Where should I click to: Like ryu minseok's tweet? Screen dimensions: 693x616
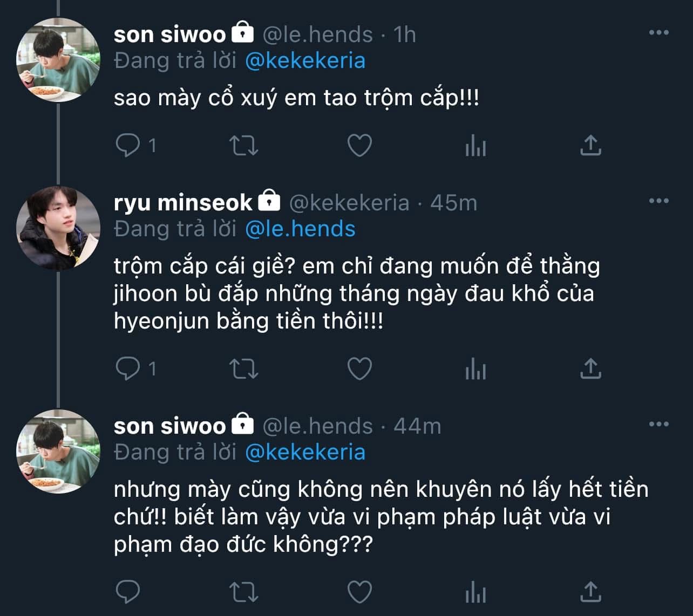point(359,368)
